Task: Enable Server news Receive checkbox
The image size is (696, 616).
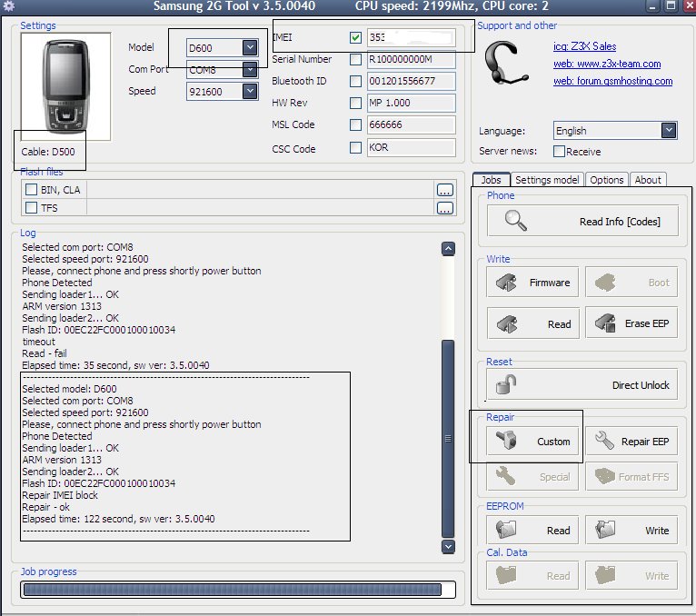Action: coord(559,152)
